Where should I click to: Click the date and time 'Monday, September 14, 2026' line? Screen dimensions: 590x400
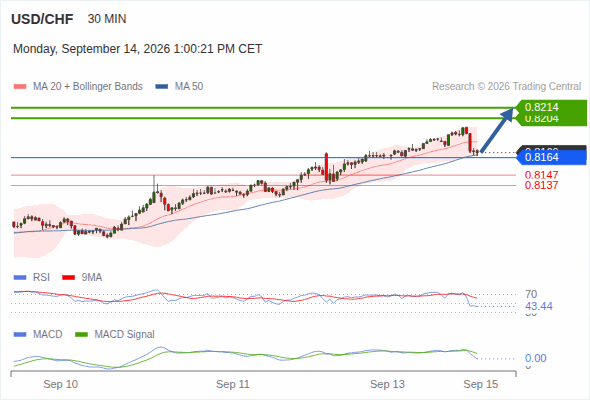pyautogui.click(x=137, y=49)
